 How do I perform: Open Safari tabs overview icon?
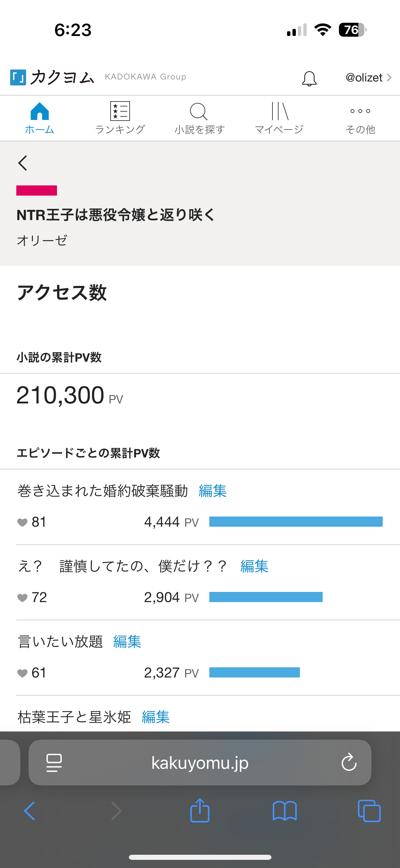[x=369, y=811]
